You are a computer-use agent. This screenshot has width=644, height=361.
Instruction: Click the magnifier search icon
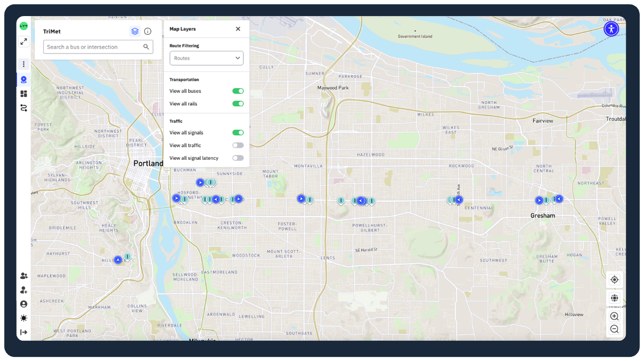tap(146, 47)
